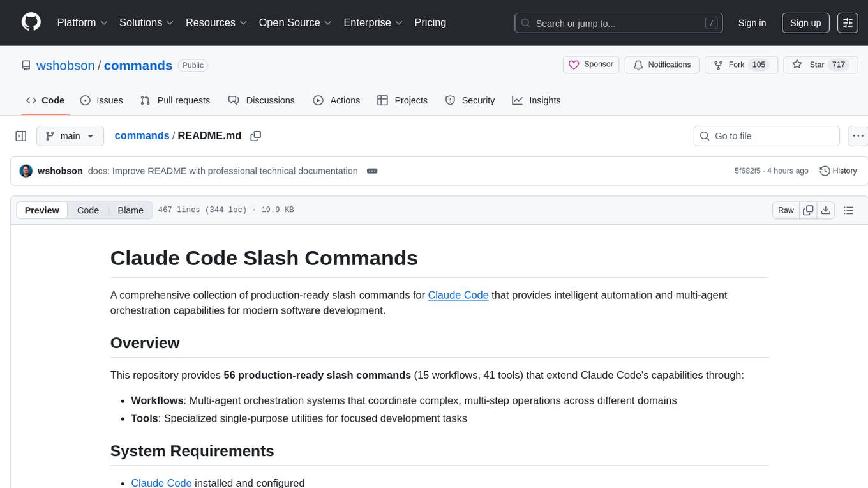Expand the file tree side panel

coord(21,136)
